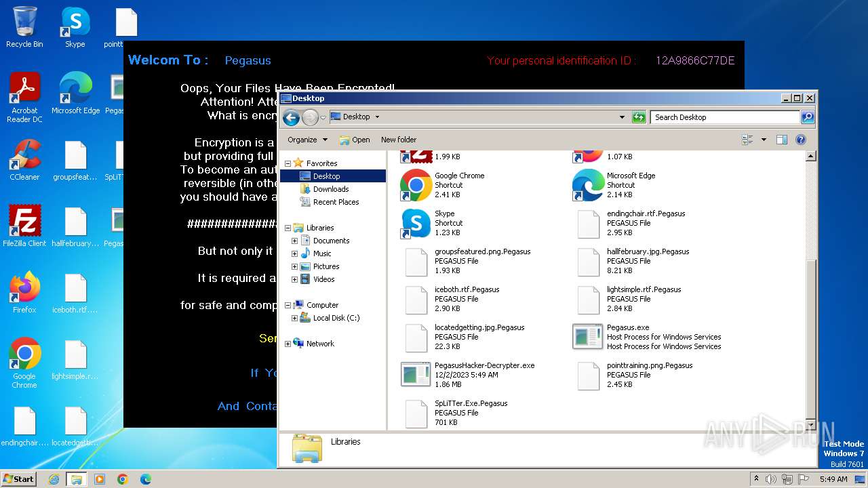Click the Explorer Back navigation button
Viewport: 868px width, 488px height.
(x=291, y=117)
